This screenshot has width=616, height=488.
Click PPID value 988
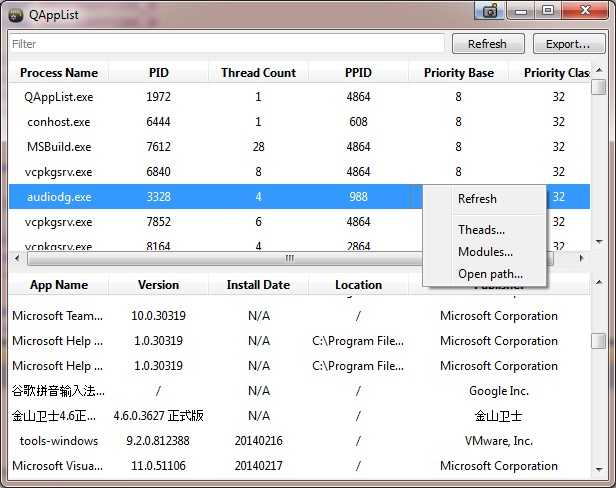coord(358,197)
